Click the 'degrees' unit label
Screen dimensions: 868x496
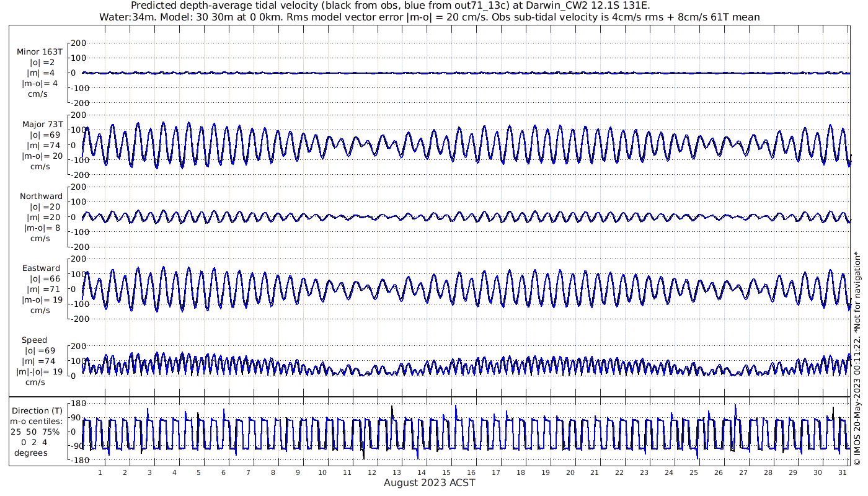tap(32, 453)
